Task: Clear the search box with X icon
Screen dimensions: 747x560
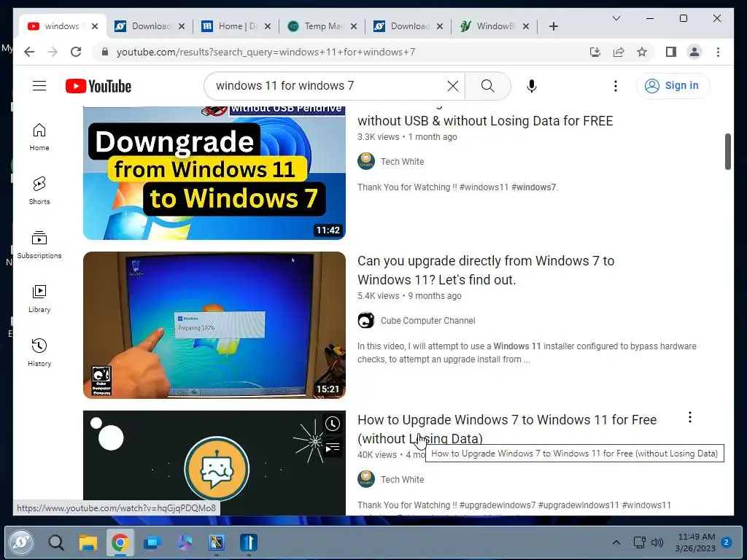Action: tap(452, 86)
